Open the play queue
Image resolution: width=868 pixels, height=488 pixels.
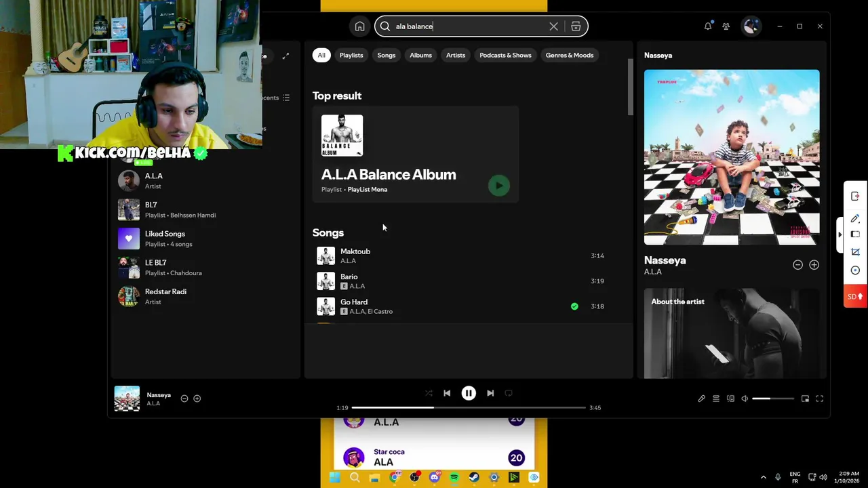coord(716,399)
